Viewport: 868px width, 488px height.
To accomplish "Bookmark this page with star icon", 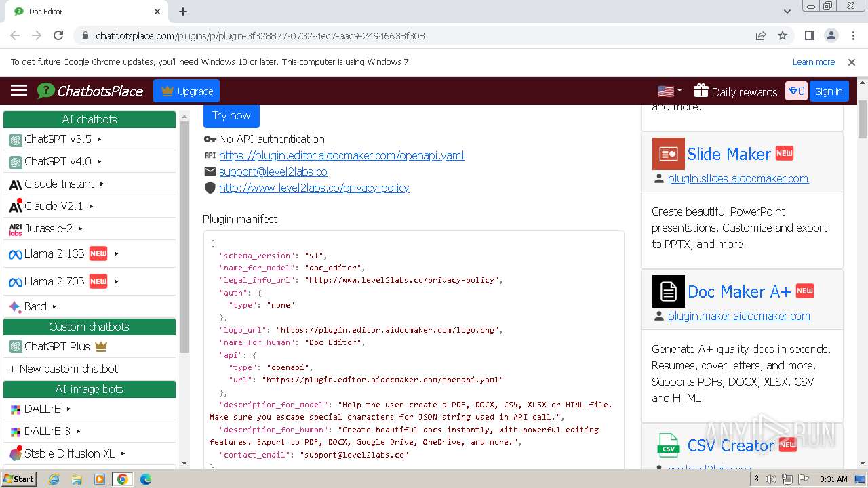I will point(783,35).
